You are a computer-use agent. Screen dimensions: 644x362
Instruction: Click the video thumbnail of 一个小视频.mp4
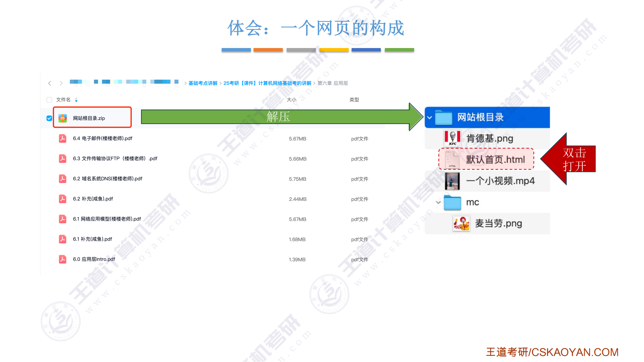point(452,181)
